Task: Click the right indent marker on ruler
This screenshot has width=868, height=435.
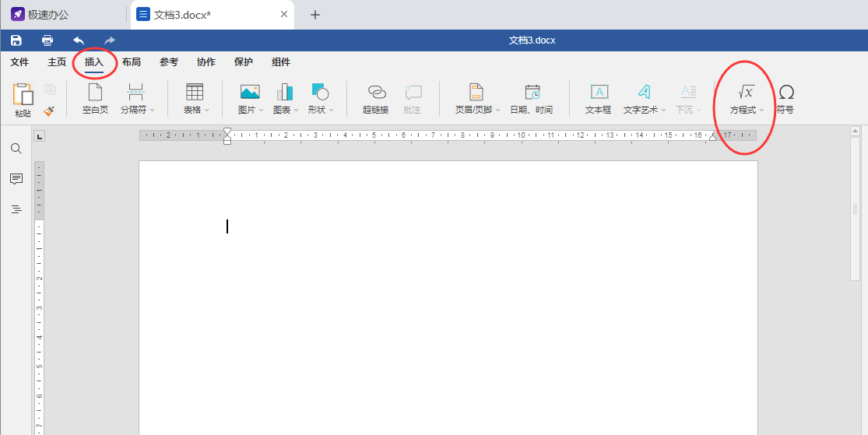Action: [x=713, y=137]
